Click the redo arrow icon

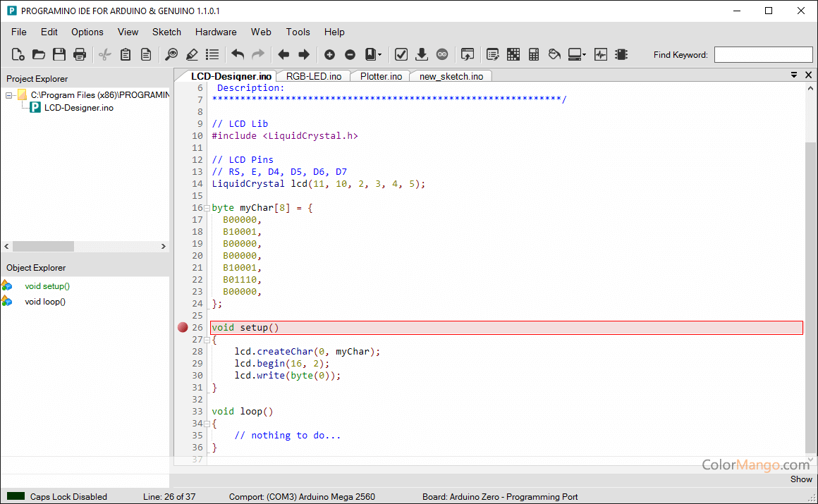pyautogui.click(x=258, y=54)
